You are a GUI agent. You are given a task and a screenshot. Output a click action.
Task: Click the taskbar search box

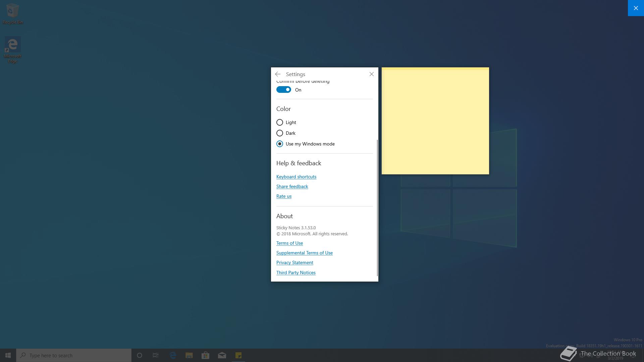click(74, 355)
